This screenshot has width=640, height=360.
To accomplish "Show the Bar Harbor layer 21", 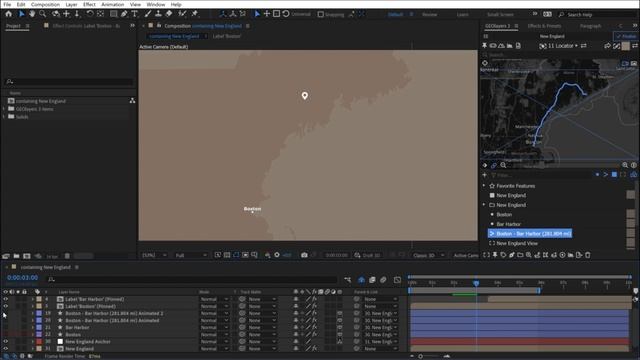I will coord(5,327).
